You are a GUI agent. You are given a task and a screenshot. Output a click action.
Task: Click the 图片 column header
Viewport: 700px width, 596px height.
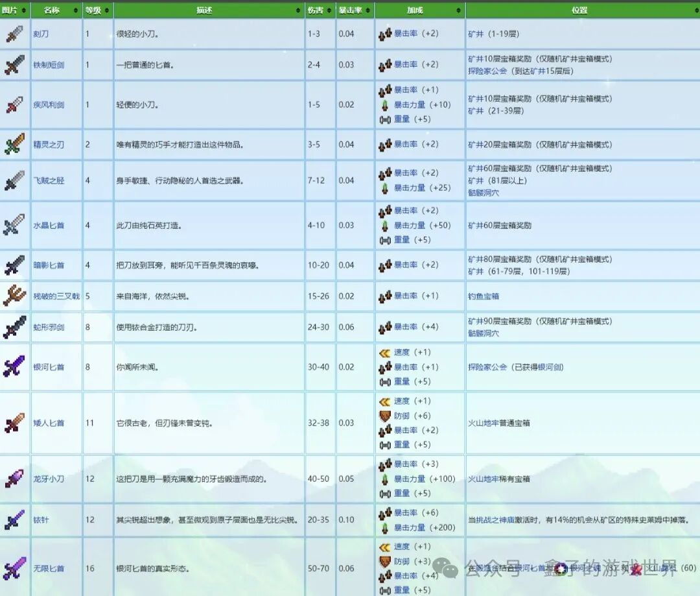(14, 10)
